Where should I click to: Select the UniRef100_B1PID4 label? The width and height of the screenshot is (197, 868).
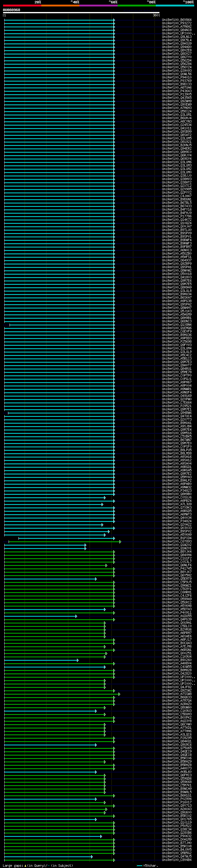[x=177, y=539]
